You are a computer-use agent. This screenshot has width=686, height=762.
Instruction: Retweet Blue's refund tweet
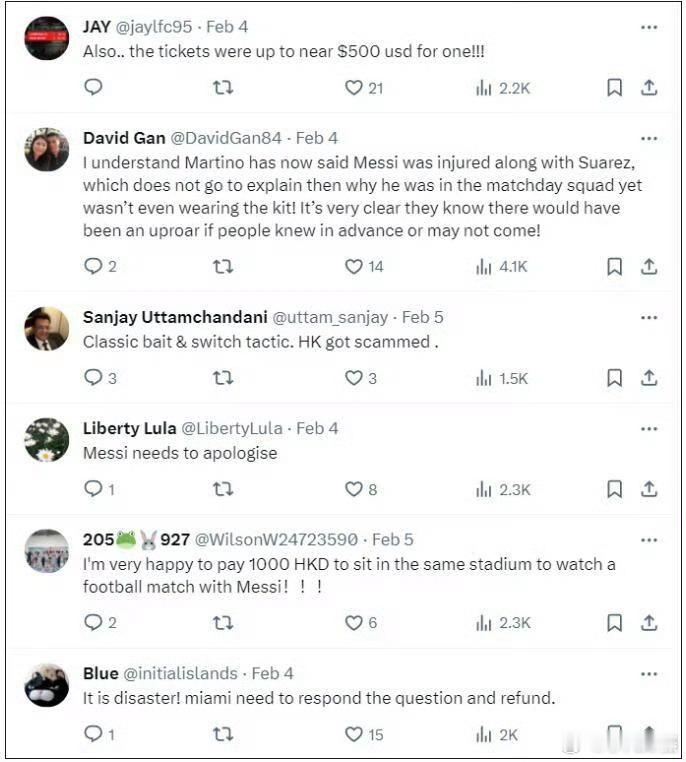point(223,734)
